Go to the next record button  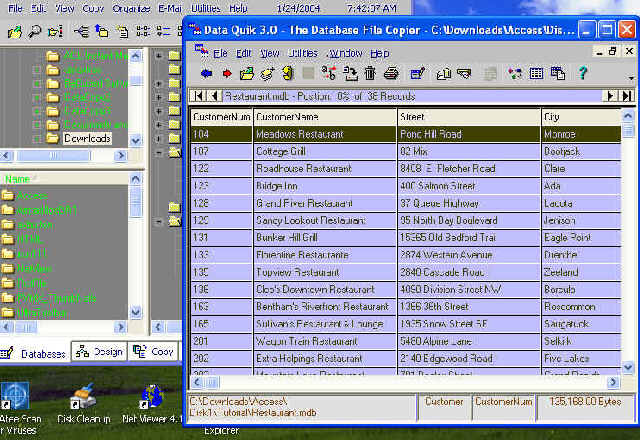click(611, 96)
